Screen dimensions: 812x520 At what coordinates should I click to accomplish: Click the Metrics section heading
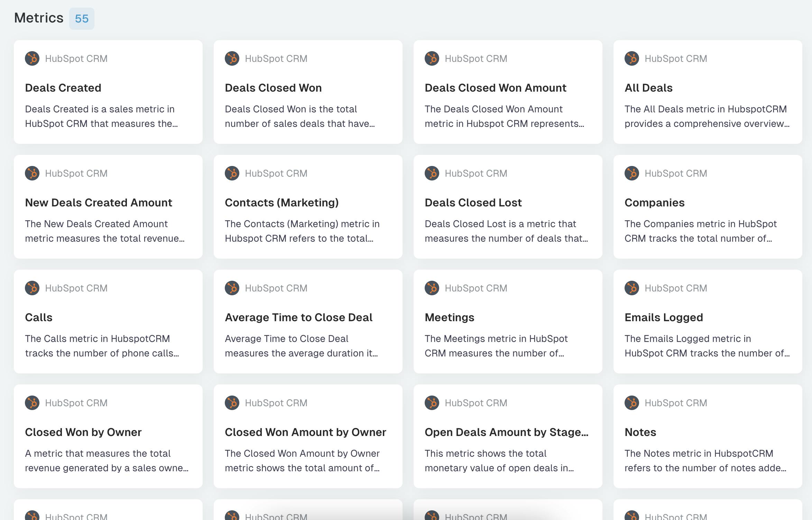pos(39,18)
